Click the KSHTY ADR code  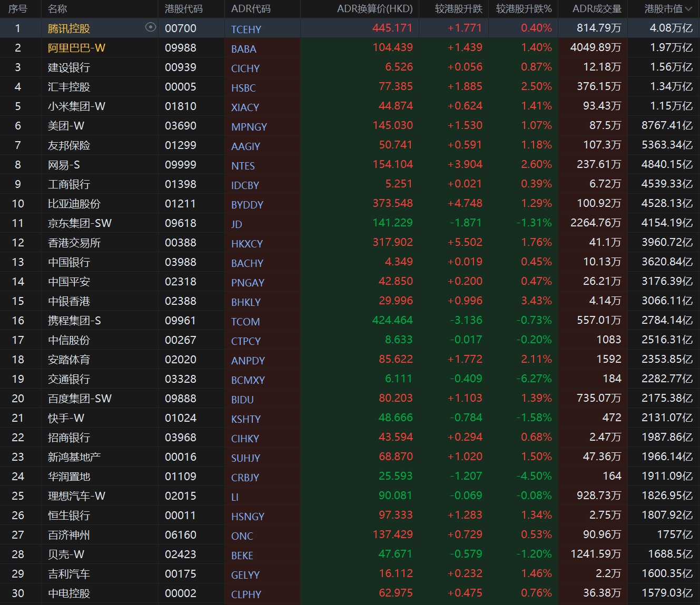(x=246, y=419)
